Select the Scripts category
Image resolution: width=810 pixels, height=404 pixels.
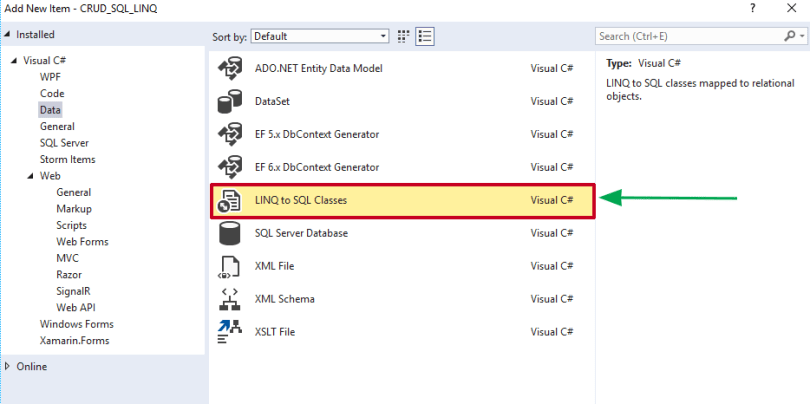(x=71, y=226)
